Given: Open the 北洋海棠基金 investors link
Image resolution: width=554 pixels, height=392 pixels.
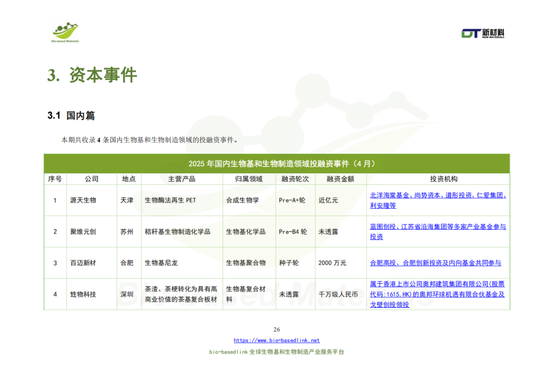Looking at the screenshot, I should [438, 201].
